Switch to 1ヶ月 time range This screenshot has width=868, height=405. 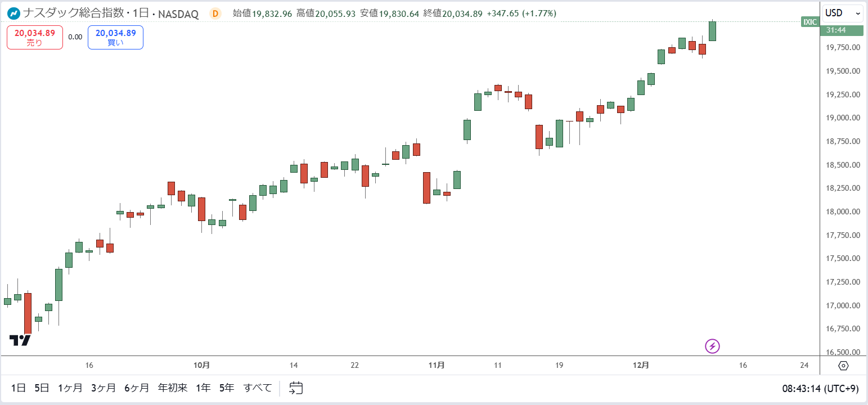pyautogui.click(x=70, y=388)
